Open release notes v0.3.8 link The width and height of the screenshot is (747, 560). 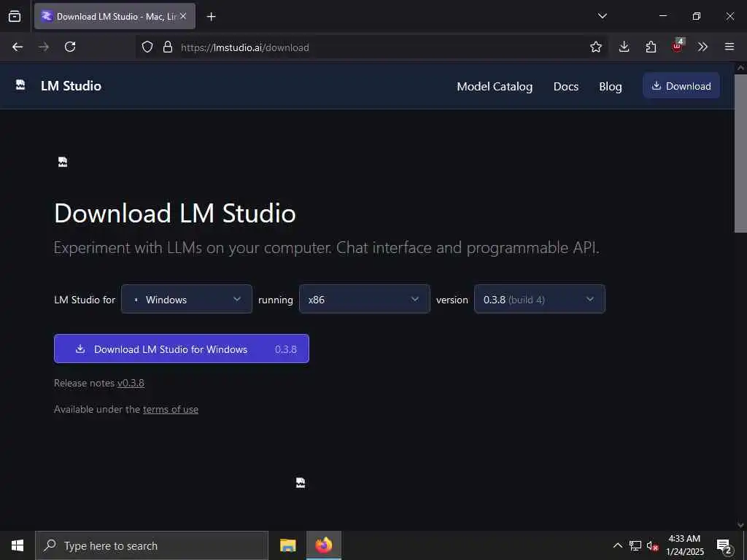coord(131,383)
